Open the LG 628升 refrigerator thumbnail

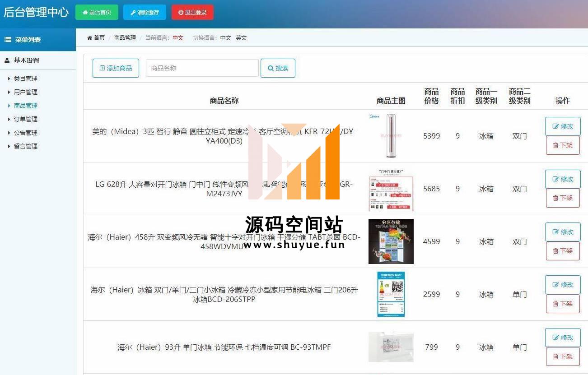[x=391, y=189]
